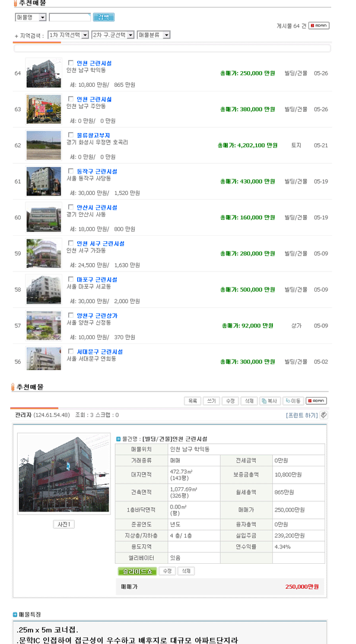Open the 매물분류 category dropdown
This screenshot has height=644, width=356.
tap(154, 35)
